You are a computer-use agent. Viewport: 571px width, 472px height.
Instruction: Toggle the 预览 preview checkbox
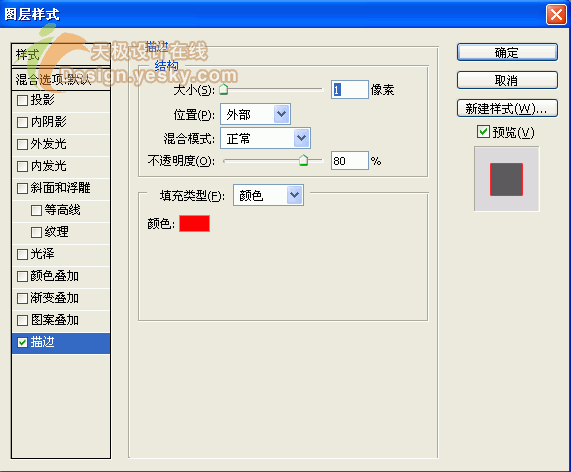click(483, 131)
